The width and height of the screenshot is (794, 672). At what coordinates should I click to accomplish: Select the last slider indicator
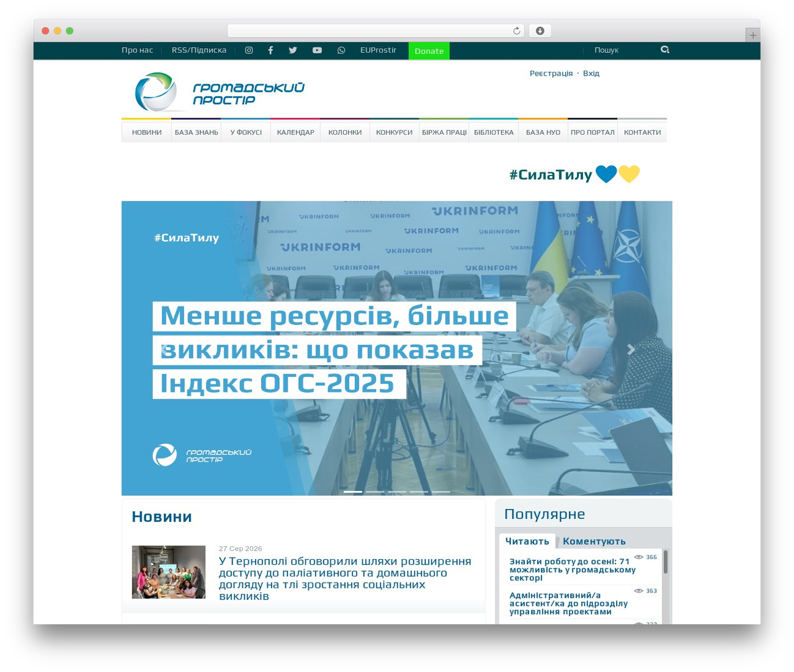coord(441,492)
